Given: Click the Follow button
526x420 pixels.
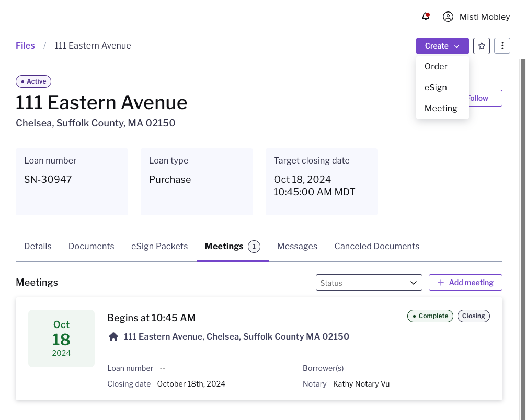Looking at the screenshot, I should pyautogui.click(x=485, y=98).
